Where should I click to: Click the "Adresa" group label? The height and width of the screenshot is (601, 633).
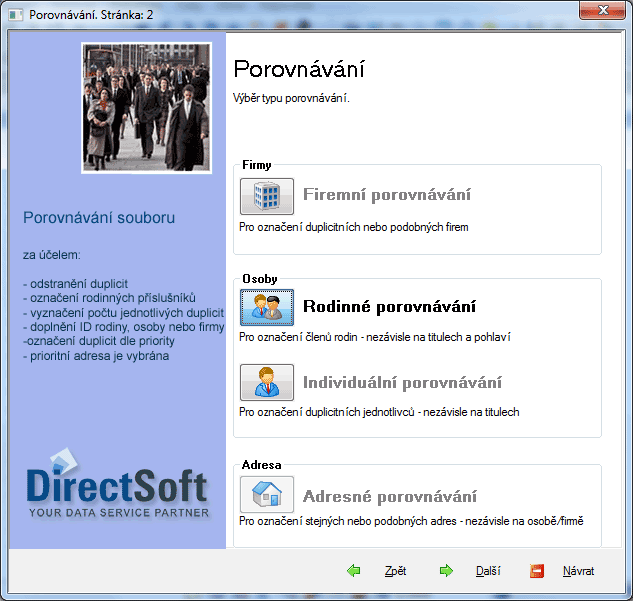point(261,465)
